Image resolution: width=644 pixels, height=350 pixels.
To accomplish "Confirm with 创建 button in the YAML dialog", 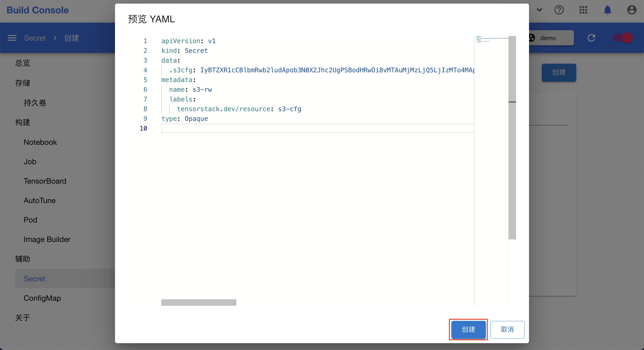I will point(468,329).
